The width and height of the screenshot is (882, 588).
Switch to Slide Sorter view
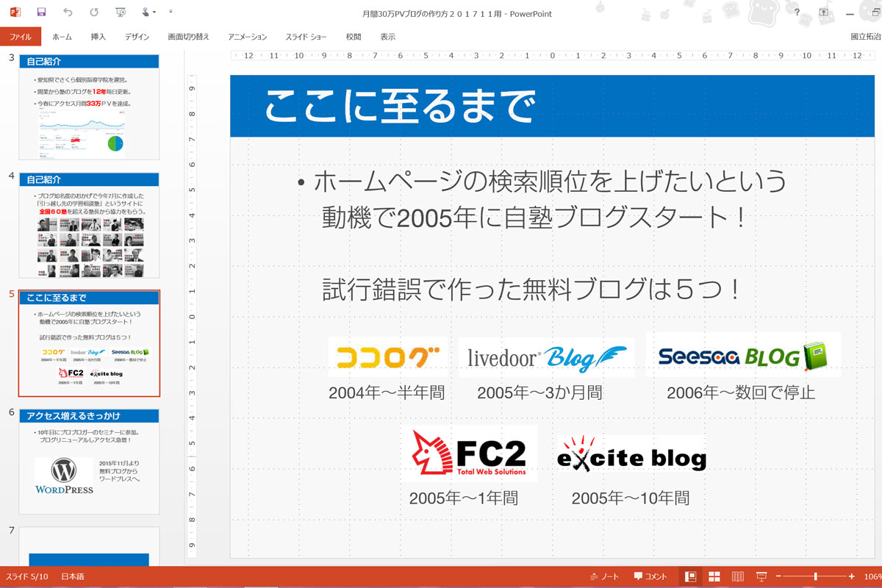point(713,576)
